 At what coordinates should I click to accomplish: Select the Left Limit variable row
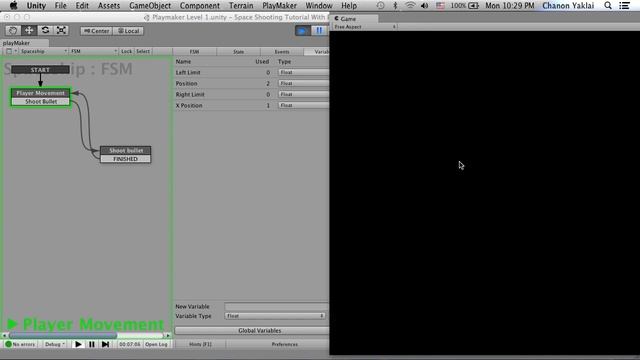tap(251, 72)
